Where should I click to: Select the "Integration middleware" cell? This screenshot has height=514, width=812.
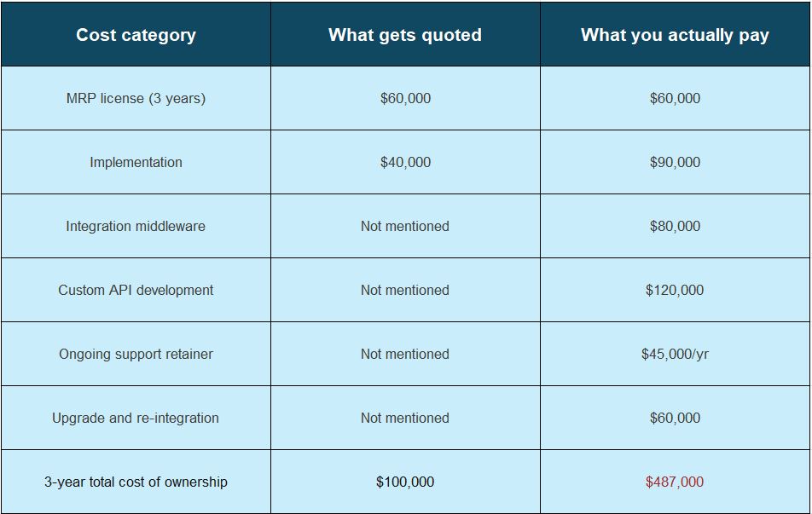point(136,226)
